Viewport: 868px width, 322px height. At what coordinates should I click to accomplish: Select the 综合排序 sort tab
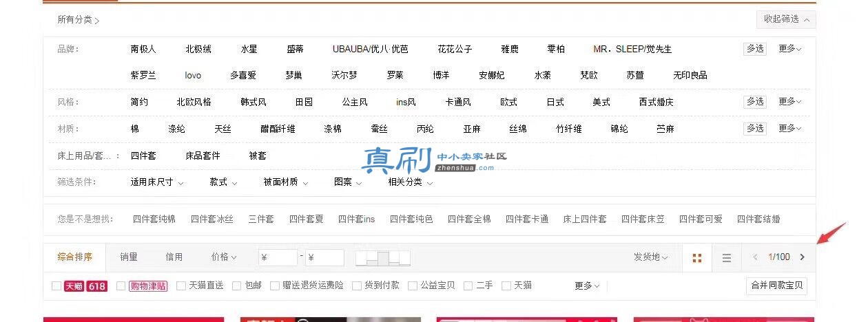pyautogui.click(x=75, y=257)
